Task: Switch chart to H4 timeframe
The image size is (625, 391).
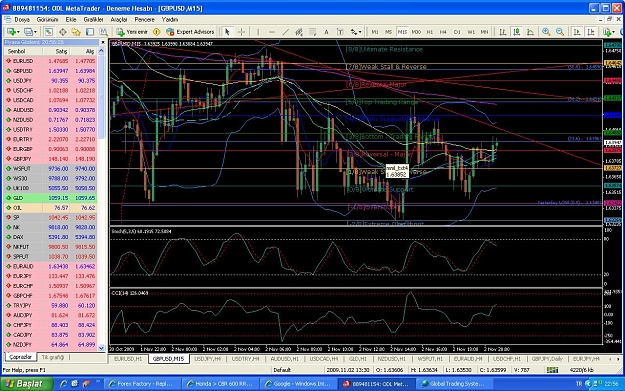Action: point(443,32)
